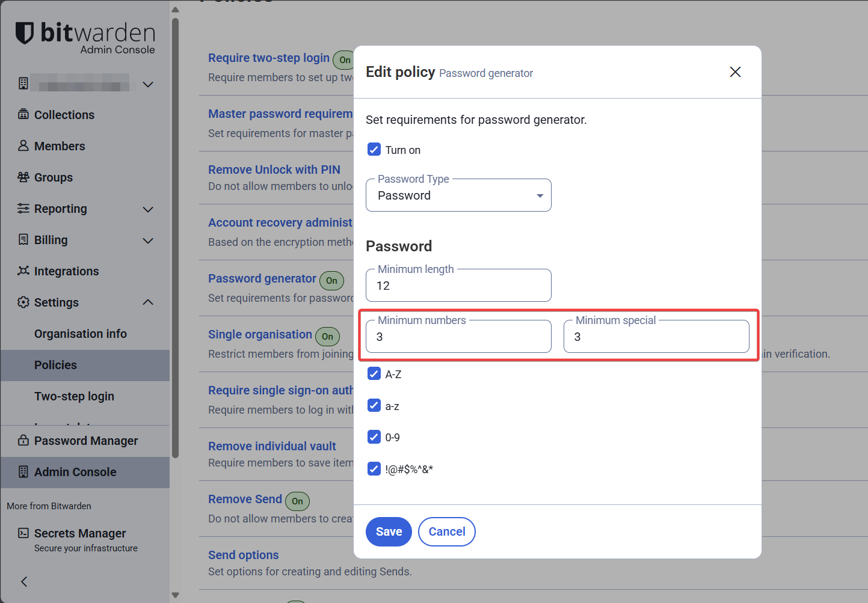Open Password generator policy link
The height and width of the screenshot is (603, 868).
[262, 278]
